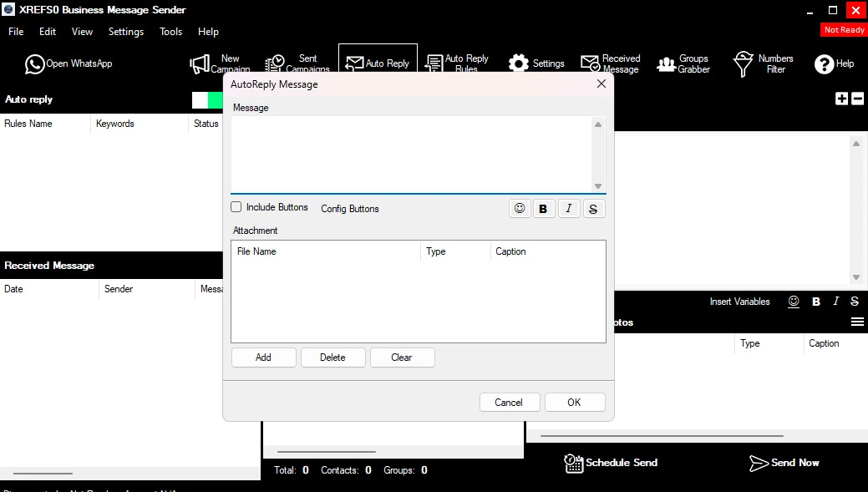Add new rule with plus icon
Screen dimensions: 868x492
coord(841,99)
